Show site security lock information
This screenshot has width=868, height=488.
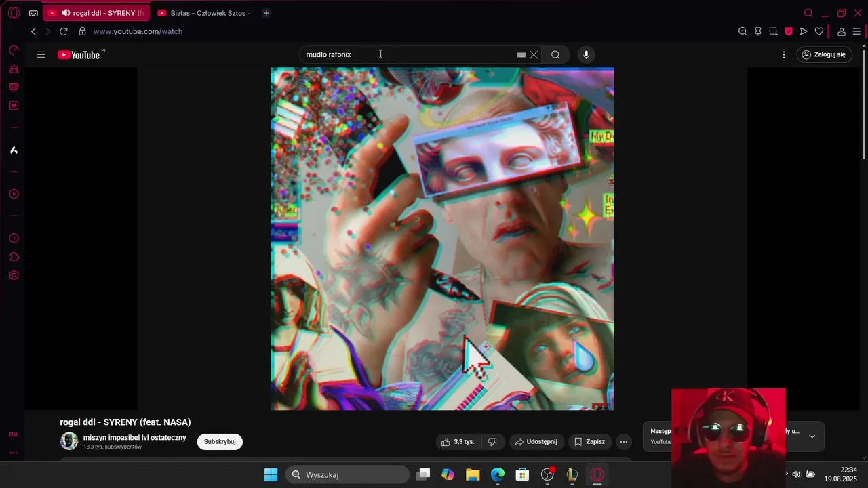(82, 31)
